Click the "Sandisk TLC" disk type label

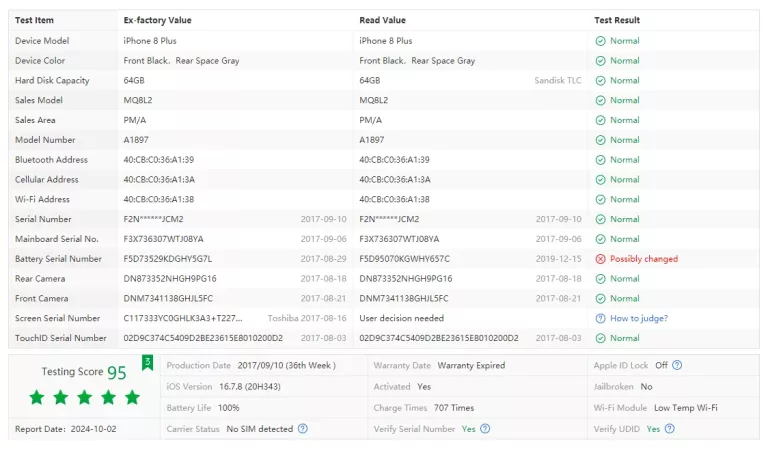(x=557, y=80)
